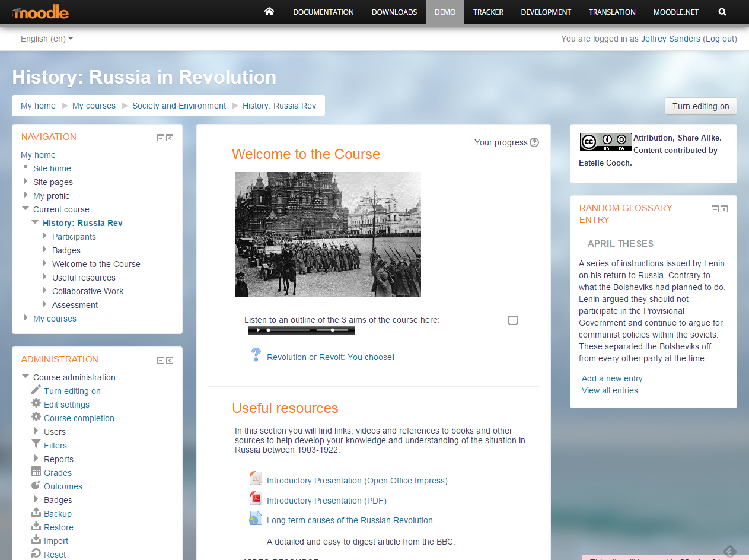Image resolution: width=749 pixels, height=560 pixels.
Task: Dock the Administration block
Action: [x=170, y=360]
